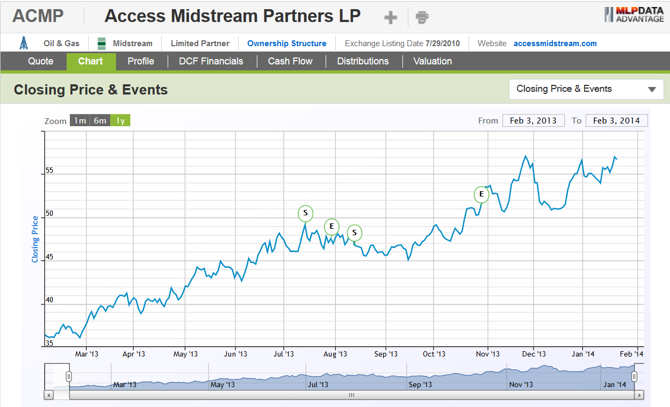Click the To date field Feb 3, 2014
Viewport: 670px width, 407px height.
pos(617,121)
